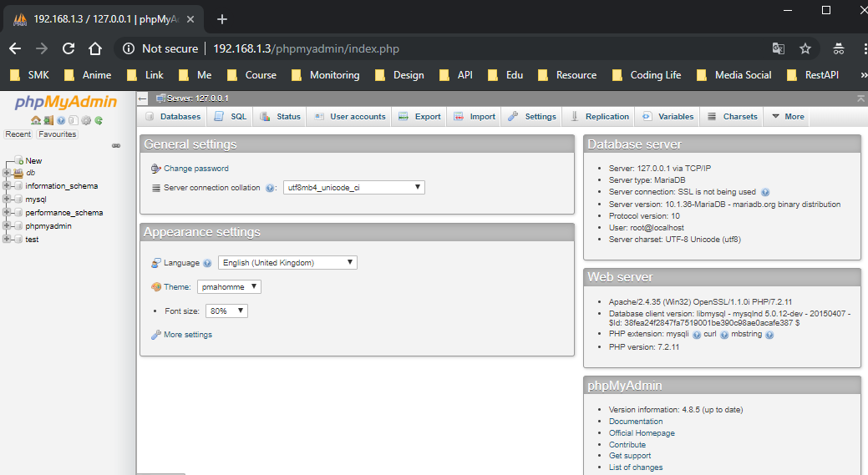
Task: Collapse the navigation panel with the arrow button
Action: [x=143, y=99]
